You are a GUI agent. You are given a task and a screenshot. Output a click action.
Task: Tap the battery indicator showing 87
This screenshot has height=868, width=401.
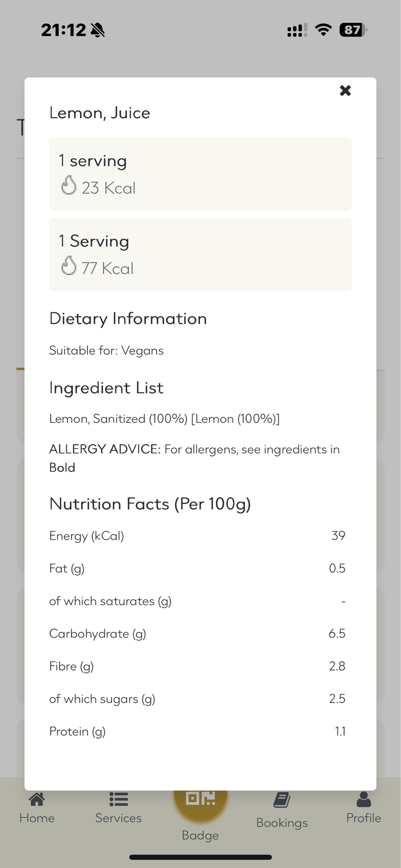tap(353, 30)
